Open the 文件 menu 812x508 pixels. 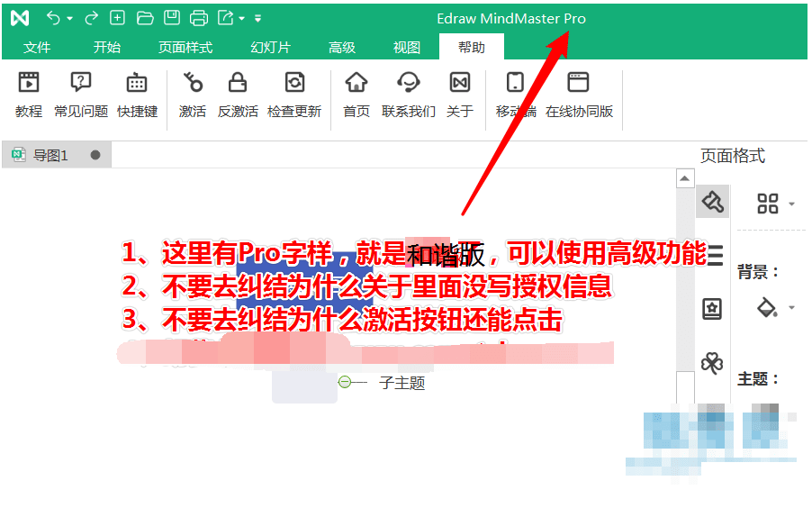pyautogui.click(x=37, y=48)
